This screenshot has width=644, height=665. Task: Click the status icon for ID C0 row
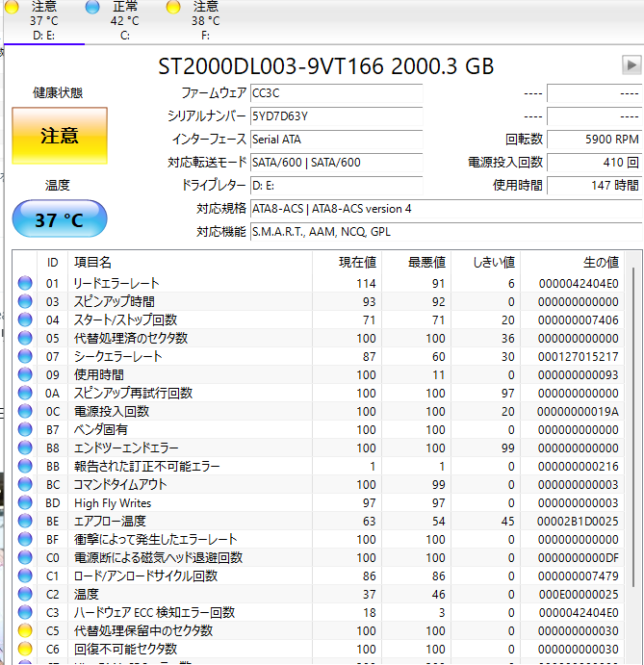tap(25, 557)
